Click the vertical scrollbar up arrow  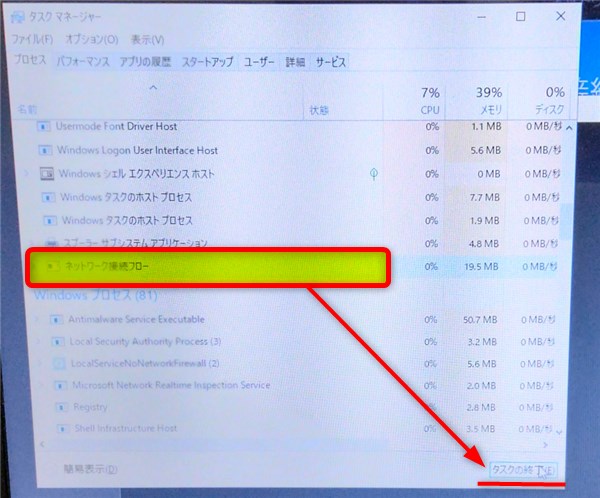(569, 128)
